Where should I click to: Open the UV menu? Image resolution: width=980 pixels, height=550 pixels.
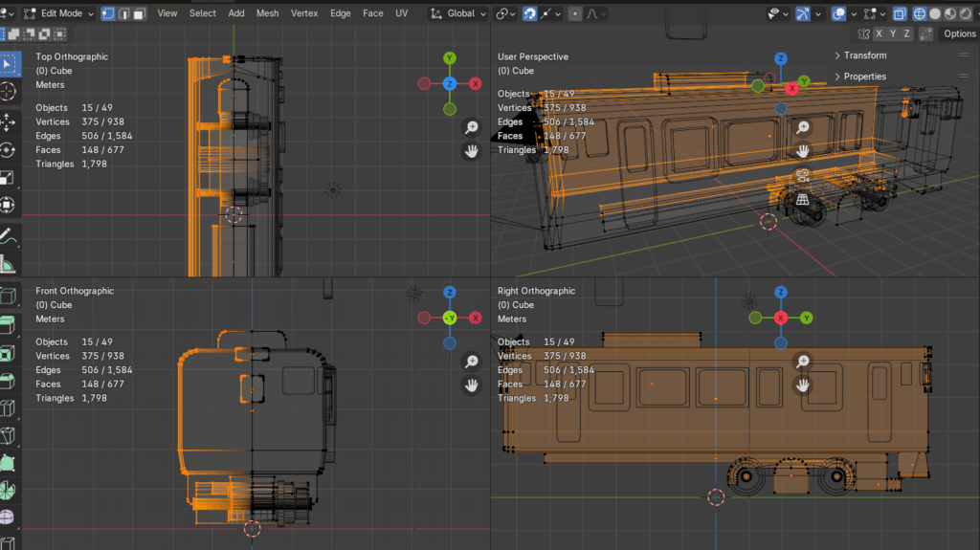(x=401, y=13)
